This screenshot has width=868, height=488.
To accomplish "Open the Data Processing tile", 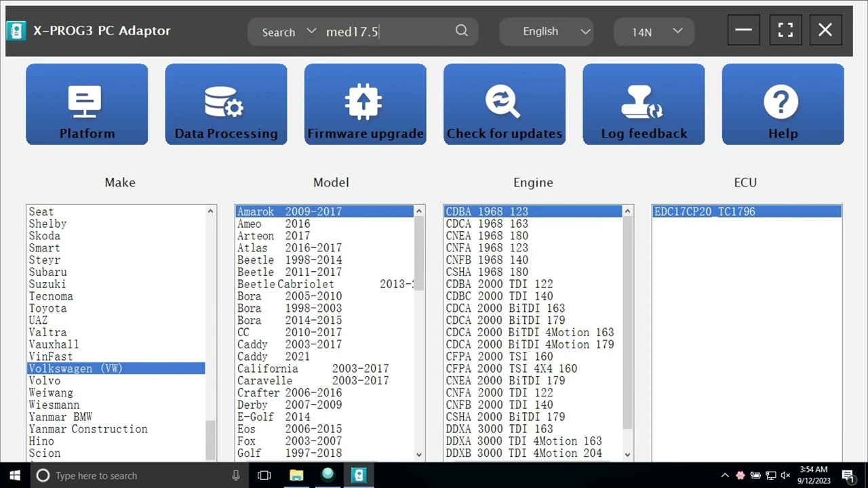I will [226, 104].
